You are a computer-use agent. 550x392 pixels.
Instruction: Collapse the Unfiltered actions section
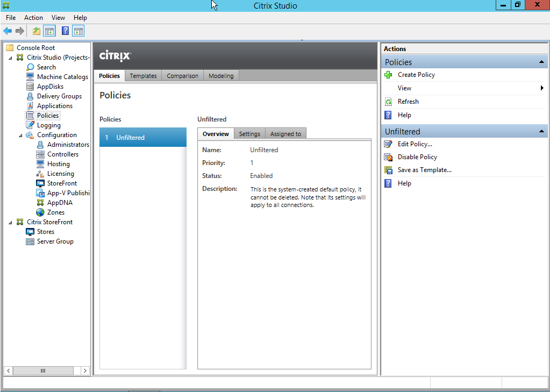[541, 131]
